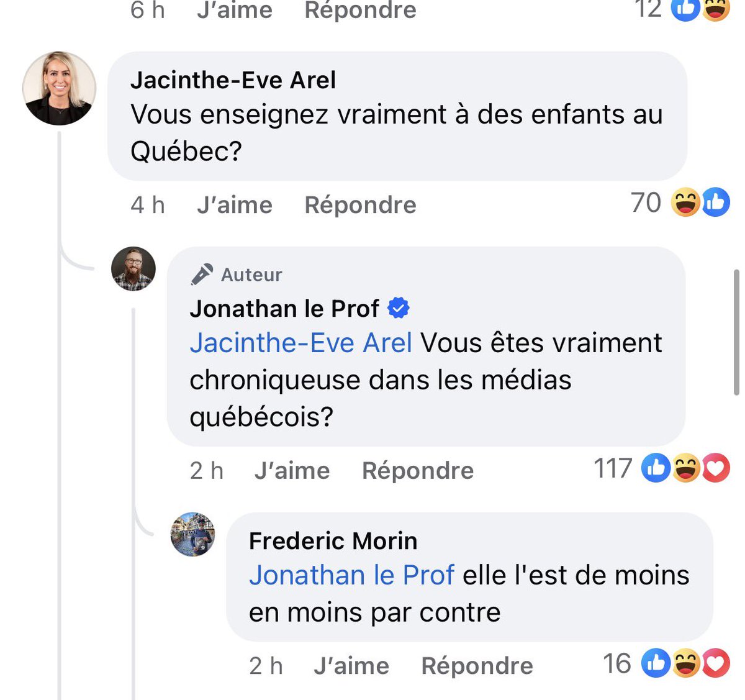Like Frederic Morin's reply with J'aime
The height and width of the screenshot is (700, 745).
[x=351, y=666]
